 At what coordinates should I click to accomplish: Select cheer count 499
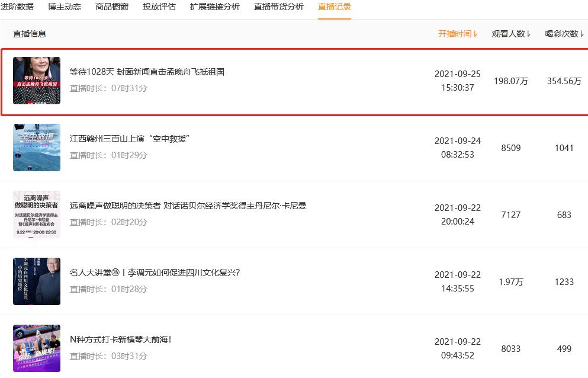pos(564,349)
